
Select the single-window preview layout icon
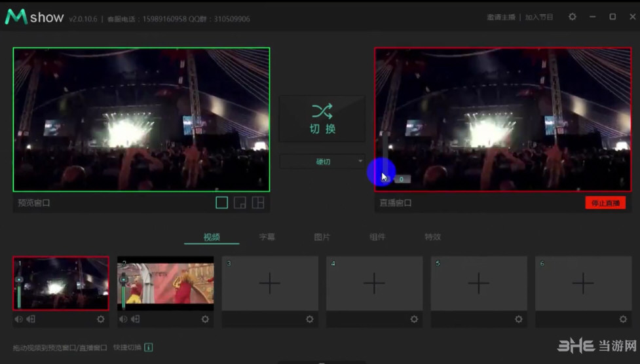tap(222, 203)
